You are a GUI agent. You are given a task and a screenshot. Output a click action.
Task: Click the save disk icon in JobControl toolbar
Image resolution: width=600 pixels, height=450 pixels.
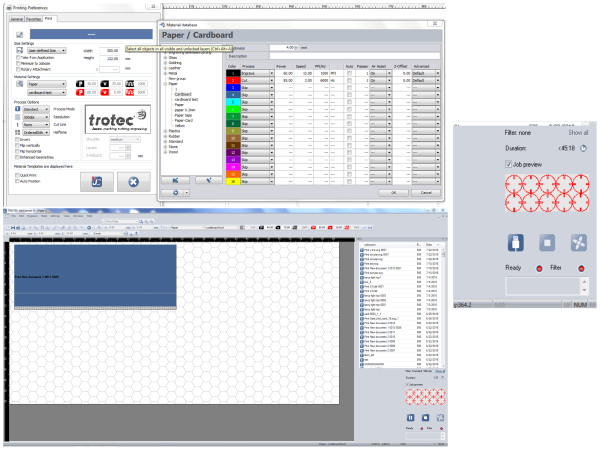(x=13, y=227)
